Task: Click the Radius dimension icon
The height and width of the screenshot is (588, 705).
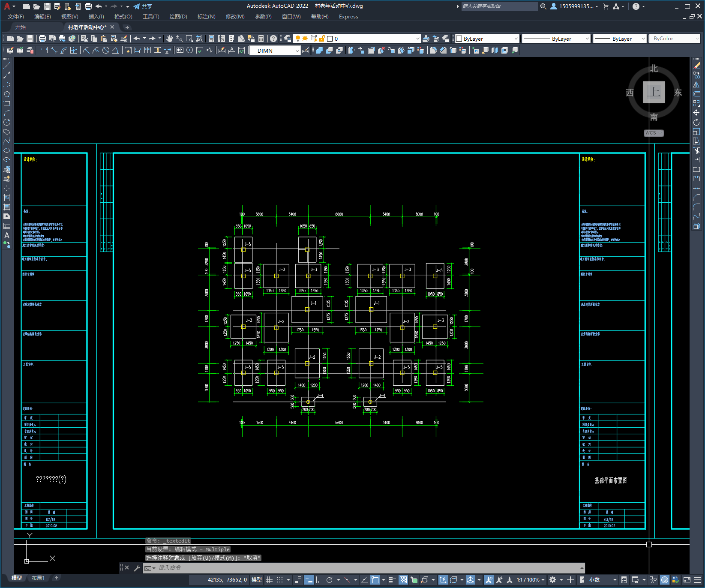Action: [x=86, y=51]
